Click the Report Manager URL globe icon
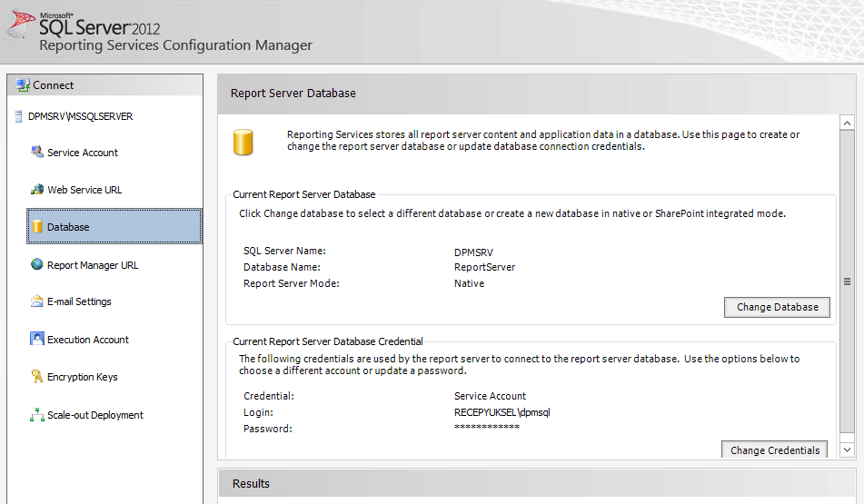The width and height of the screenshot is (864, 504). tap(37, 264)
